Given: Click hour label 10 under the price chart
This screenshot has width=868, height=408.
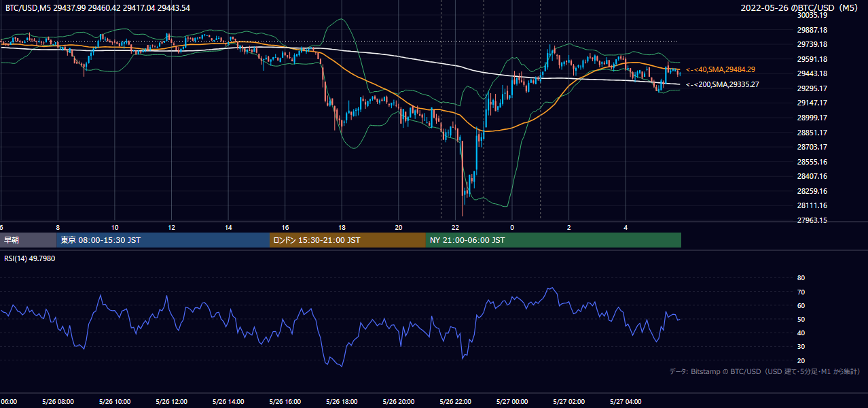Looking at the screenshot, I should [115, 228].
